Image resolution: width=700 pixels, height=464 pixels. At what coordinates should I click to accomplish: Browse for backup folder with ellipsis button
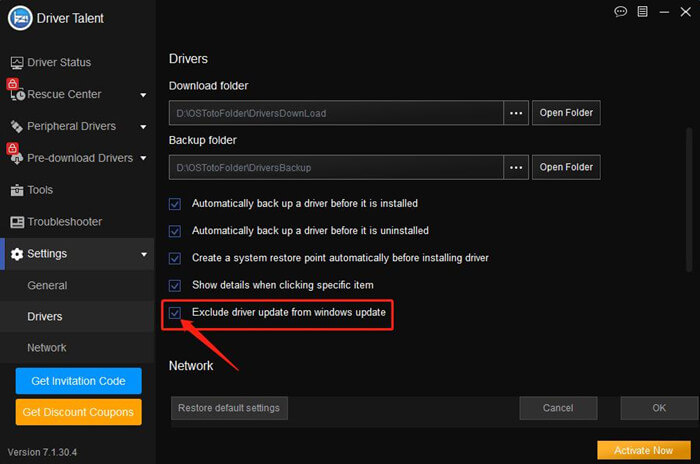(x=516, y=167)
